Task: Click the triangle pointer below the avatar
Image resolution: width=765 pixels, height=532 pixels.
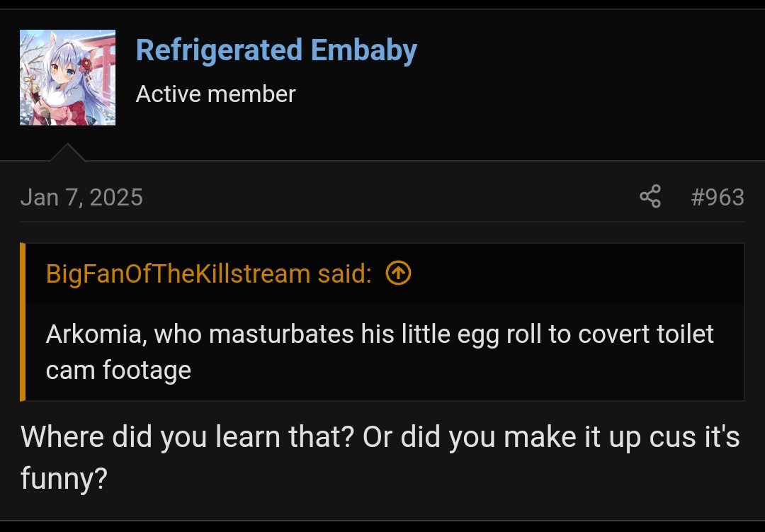Action: [68, 153]
